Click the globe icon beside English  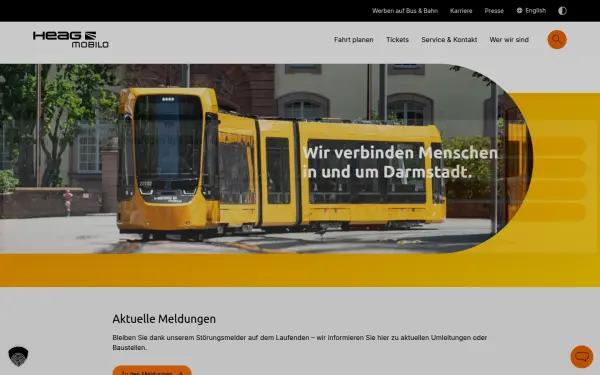click(x=519, y=11)
